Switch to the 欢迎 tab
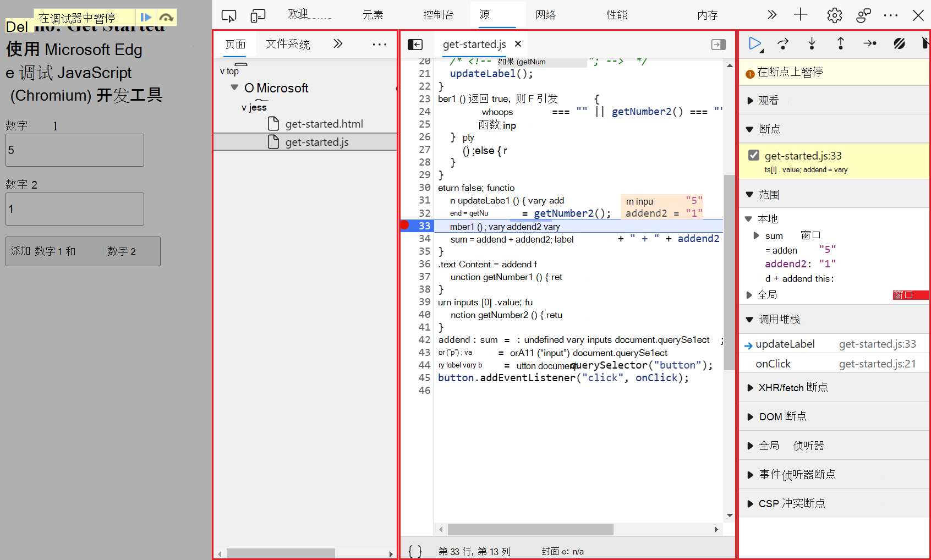This screenshot has width=931, height=560. point(298,14)
